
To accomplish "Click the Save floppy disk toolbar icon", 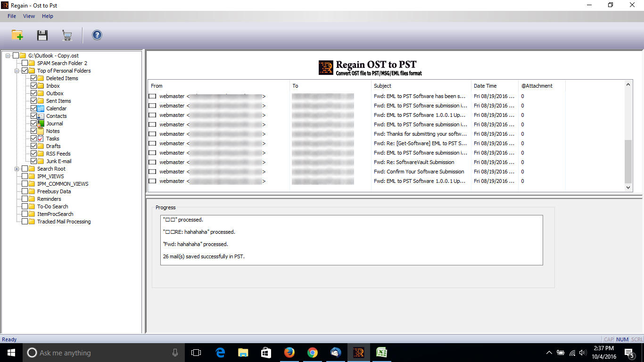I will tap(42, 35).
